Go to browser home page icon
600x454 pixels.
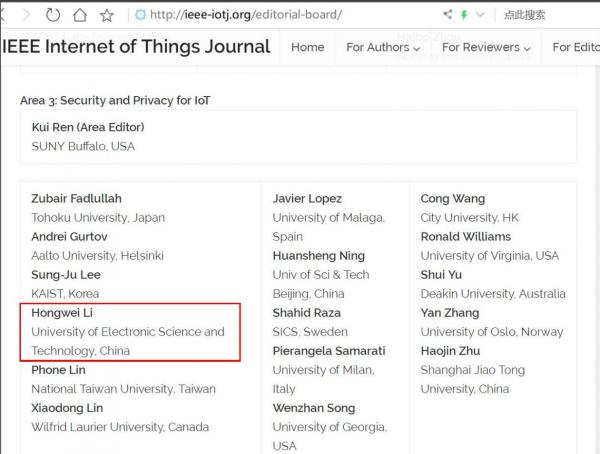[79, 15]
